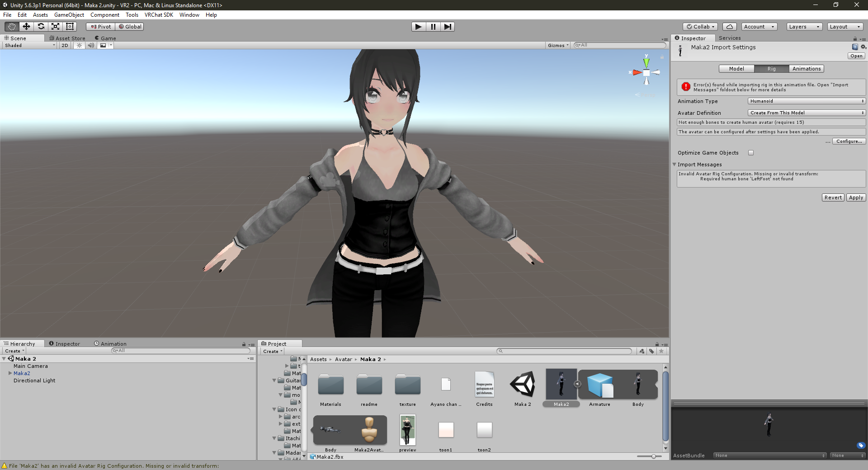Select the Hand tool in the toolbar
Viewport: 868px width, 470px height.
tap(12, 27)
